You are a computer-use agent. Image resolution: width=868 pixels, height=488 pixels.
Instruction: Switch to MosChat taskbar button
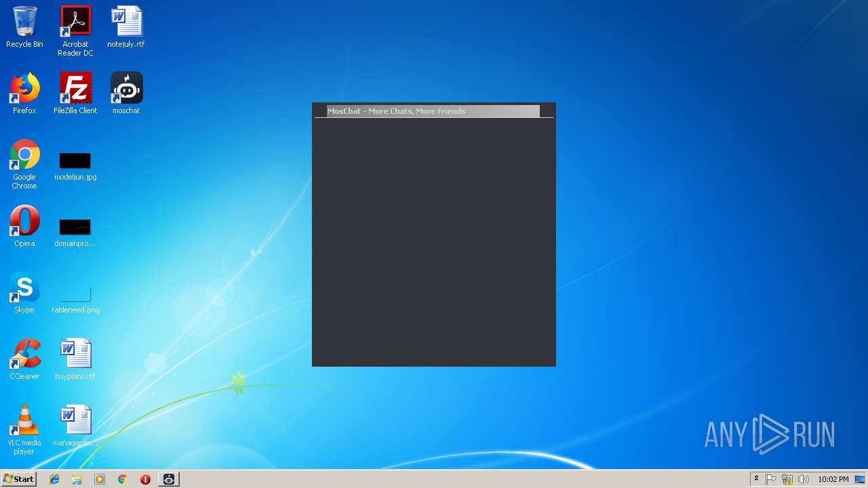click(x=169, y=479)
